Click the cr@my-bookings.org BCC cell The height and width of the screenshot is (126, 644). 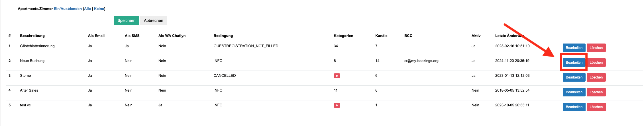click(x=421, y=61)
